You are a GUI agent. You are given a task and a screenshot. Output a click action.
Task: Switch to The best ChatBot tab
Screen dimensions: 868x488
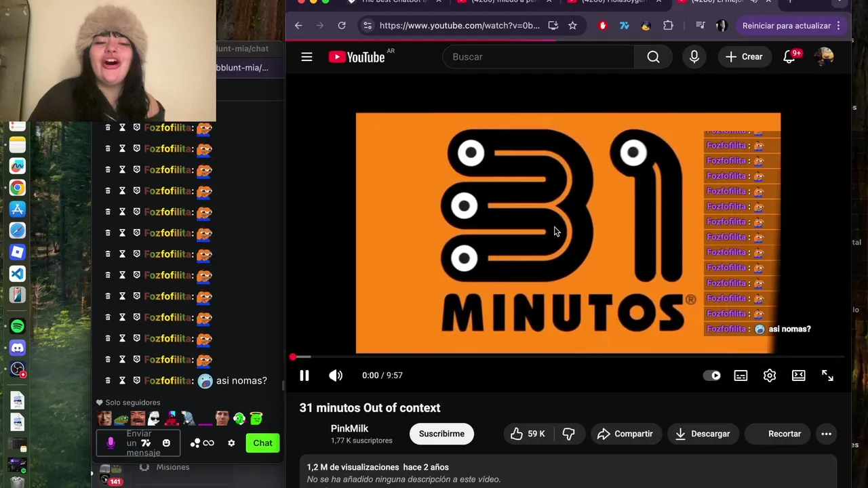393,2
